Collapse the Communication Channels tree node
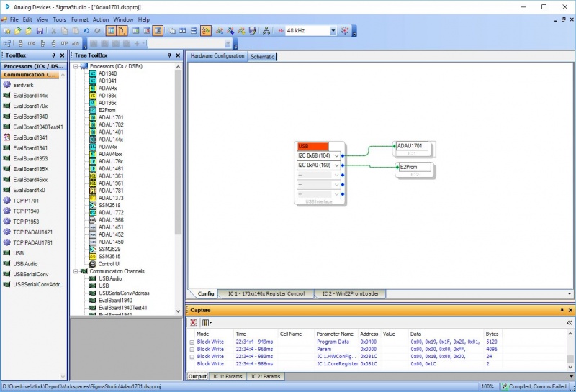The height and width of the screenshot is (392, 576). tap(76, 271)
